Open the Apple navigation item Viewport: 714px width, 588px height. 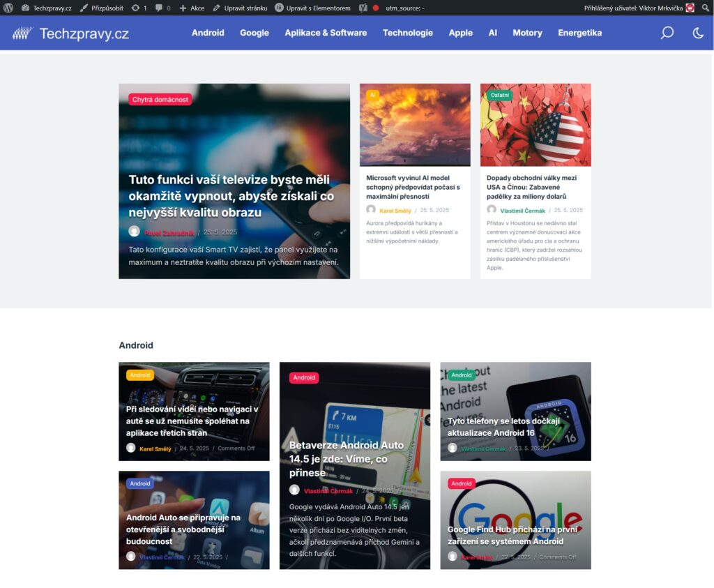click(461, 33)
